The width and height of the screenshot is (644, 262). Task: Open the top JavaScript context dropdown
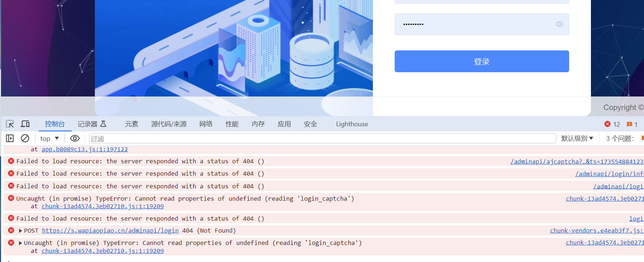click(49, 138)
